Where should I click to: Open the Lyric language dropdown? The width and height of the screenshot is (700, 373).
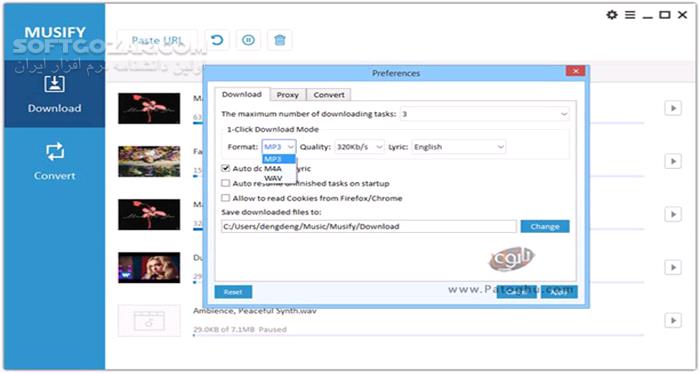coord(459,147)
